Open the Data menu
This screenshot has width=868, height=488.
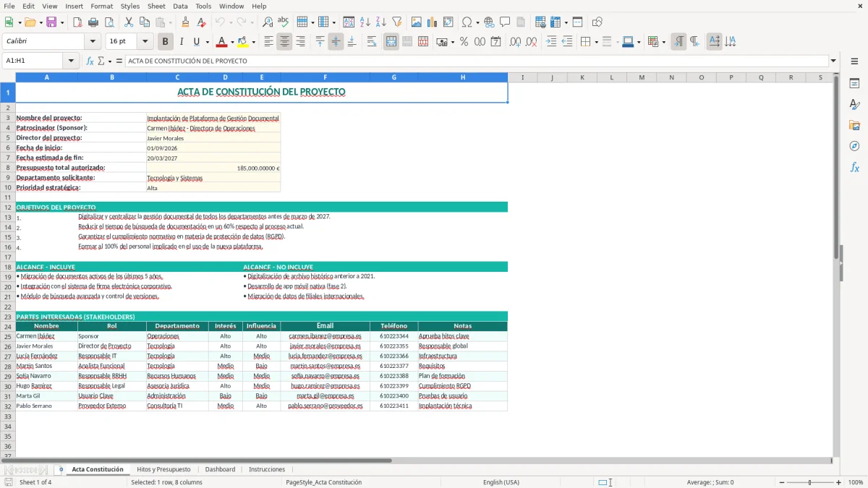point(180,6)
